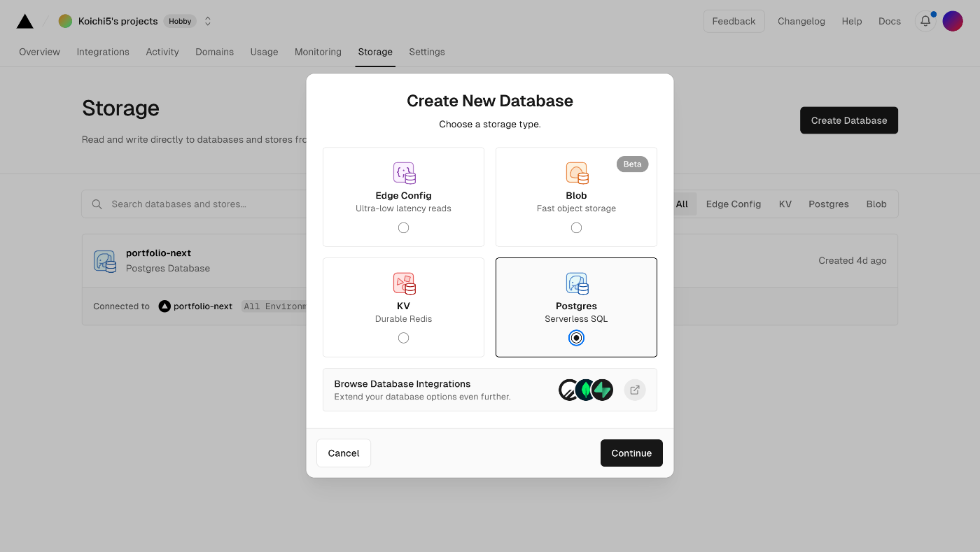Click the Cancel button
The image size is (980, 552).
[344, 453]
